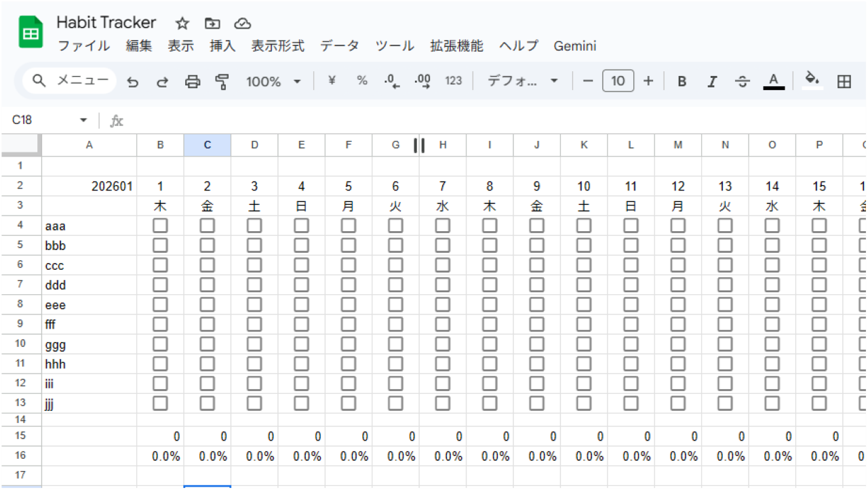
Task: Decrease decimal places using the .0 icon
Action: 391,81
